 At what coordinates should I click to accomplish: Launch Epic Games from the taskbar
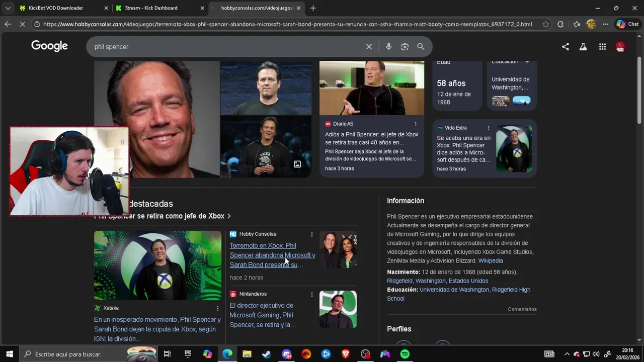[188, 354]
